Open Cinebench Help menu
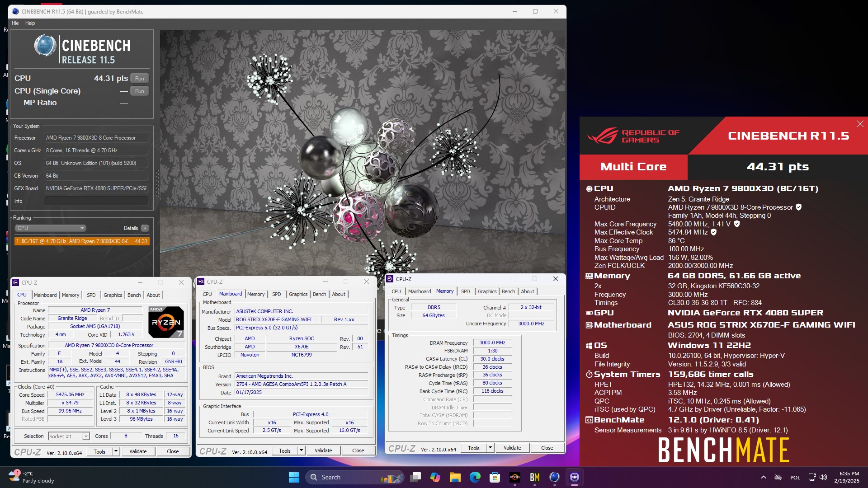Screen dimensions: 868x488 (30, 23)
